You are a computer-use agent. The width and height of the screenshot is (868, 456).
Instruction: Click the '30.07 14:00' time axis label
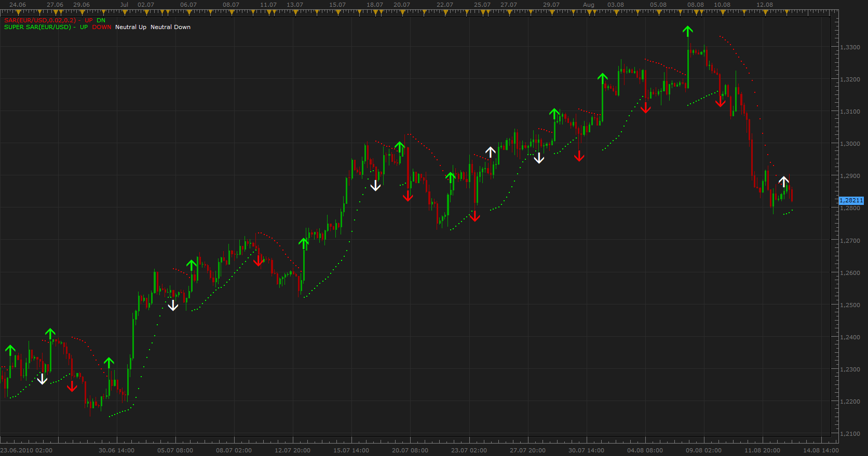click(x=587, y=450)
